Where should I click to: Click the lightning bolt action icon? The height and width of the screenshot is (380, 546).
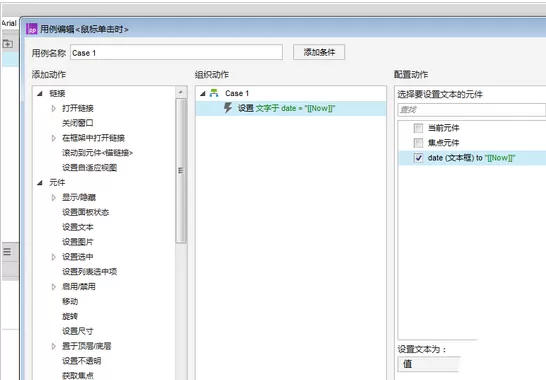click(x=228, y=108)
